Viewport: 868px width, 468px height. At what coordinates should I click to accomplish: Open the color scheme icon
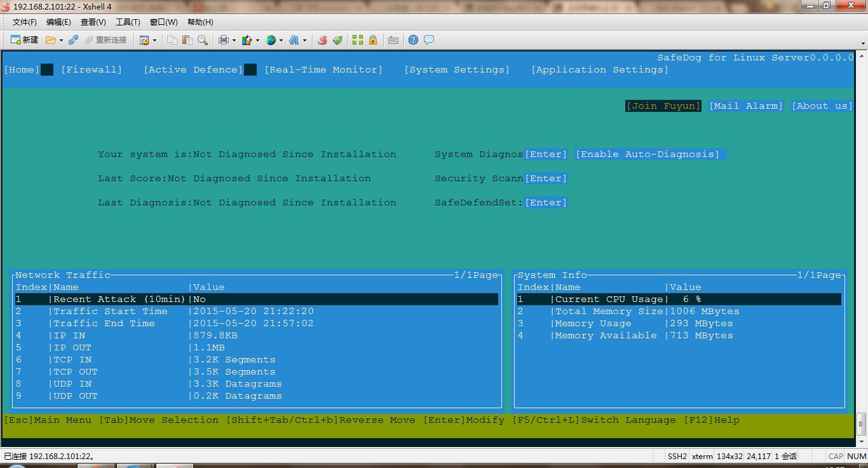point(247,40)
